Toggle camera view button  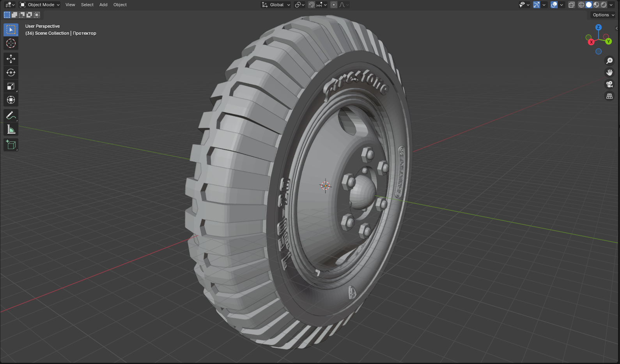coord(609,84)
